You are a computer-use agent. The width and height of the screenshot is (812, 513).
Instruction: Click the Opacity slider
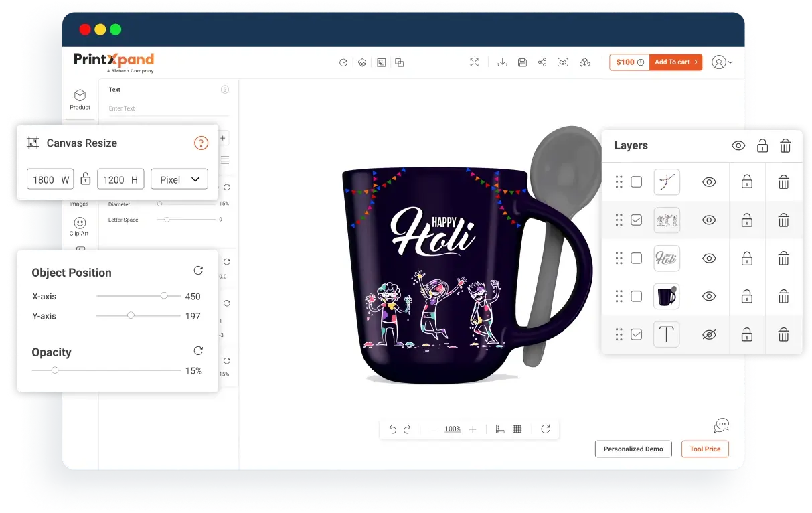pos(106,370)
